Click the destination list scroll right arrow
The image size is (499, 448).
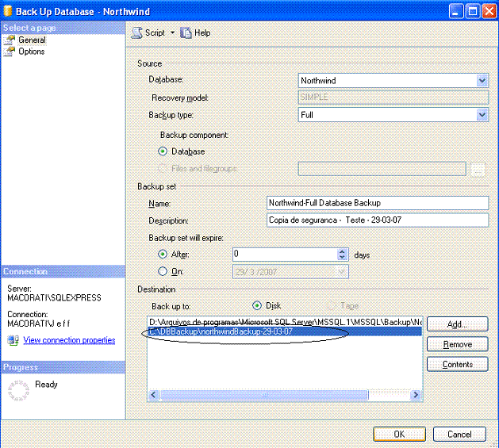pos(416,395)
